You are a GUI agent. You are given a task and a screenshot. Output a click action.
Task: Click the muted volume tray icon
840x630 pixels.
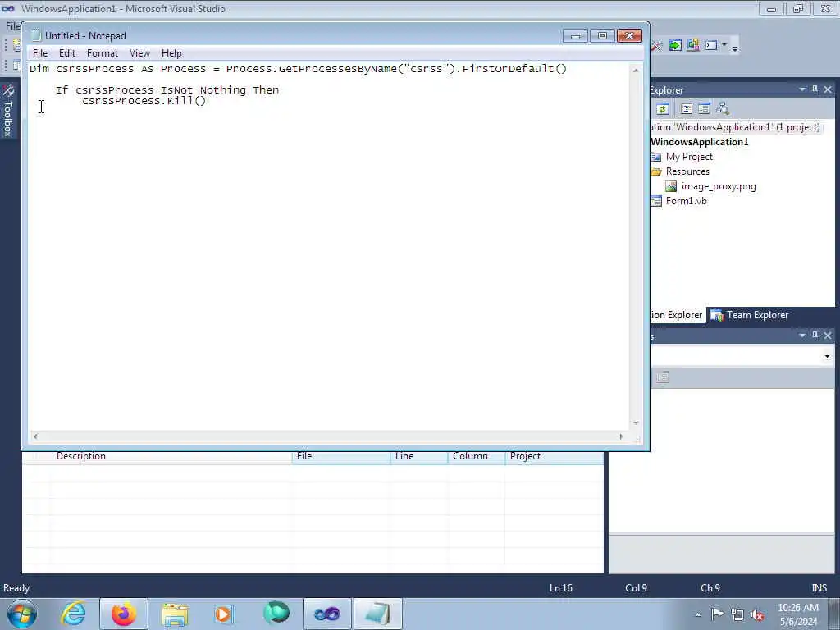click(x=757, y=614)
